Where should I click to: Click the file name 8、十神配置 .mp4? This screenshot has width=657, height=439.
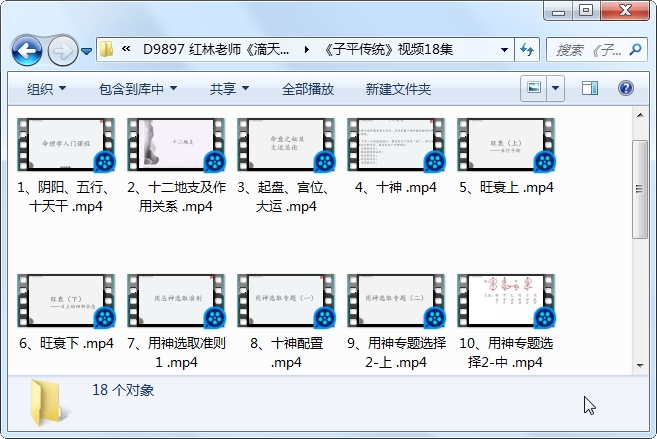tap(286, 353)
